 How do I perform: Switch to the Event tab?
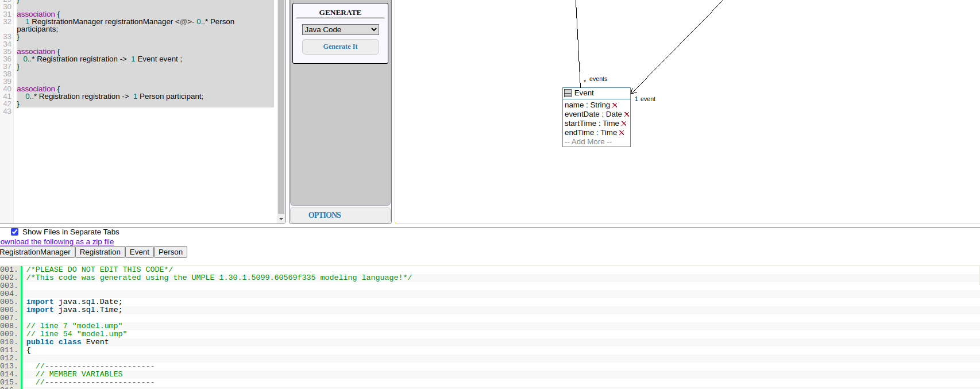(x=140, y=252)
